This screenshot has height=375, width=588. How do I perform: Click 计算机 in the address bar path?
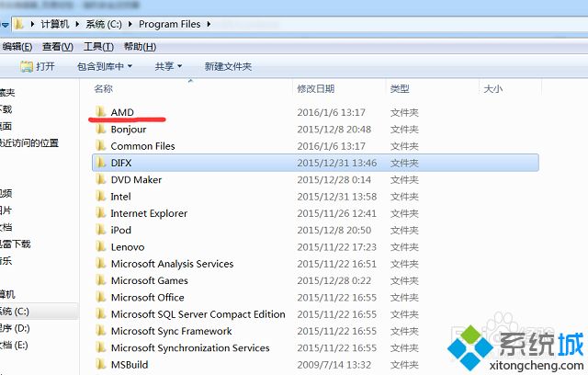click(x=55, y=25)
